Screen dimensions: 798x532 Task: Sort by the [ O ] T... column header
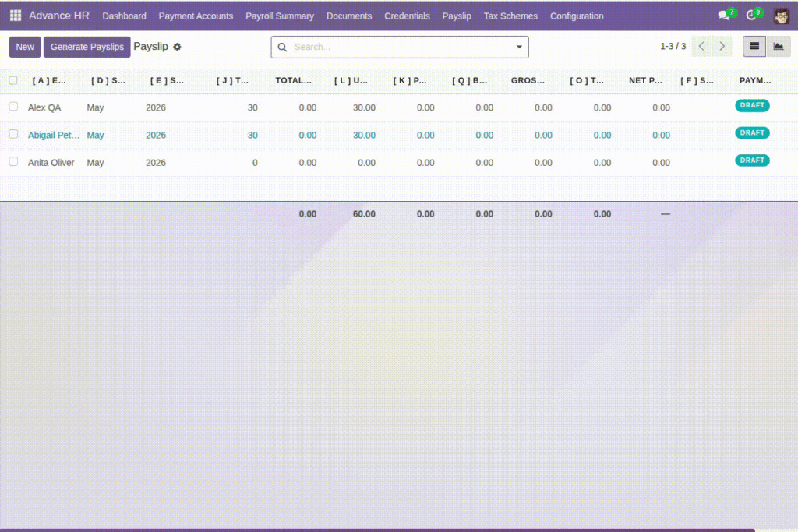(x=587, y=80)
